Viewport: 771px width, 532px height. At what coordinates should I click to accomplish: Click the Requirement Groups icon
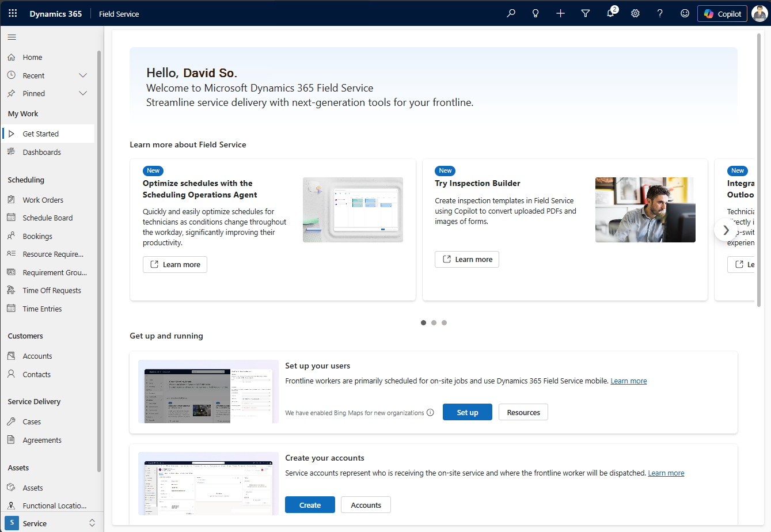11,272
